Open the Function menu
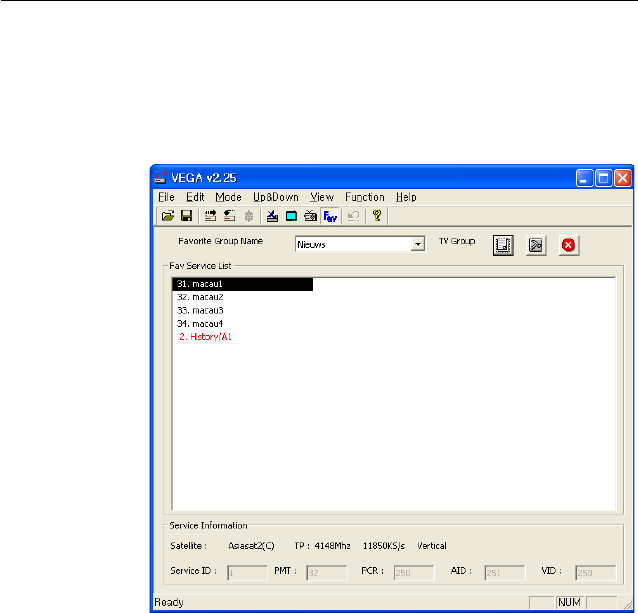Image resolution: width=638 pixels, height=613 pixels. 365,197
